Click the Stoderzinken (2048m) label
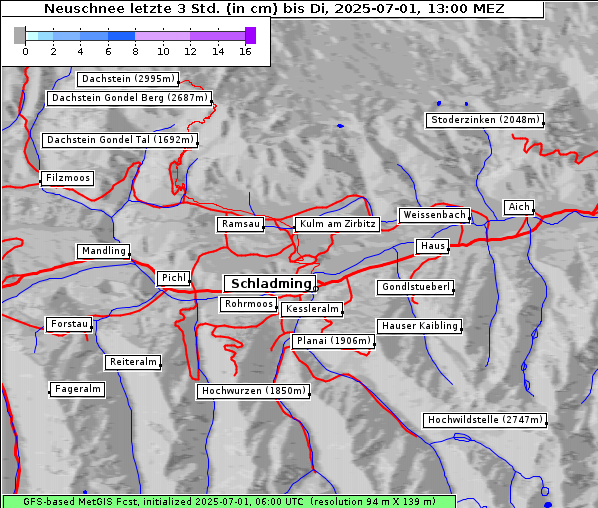This screenshot has height=508, width=598. tap(484, 120)
